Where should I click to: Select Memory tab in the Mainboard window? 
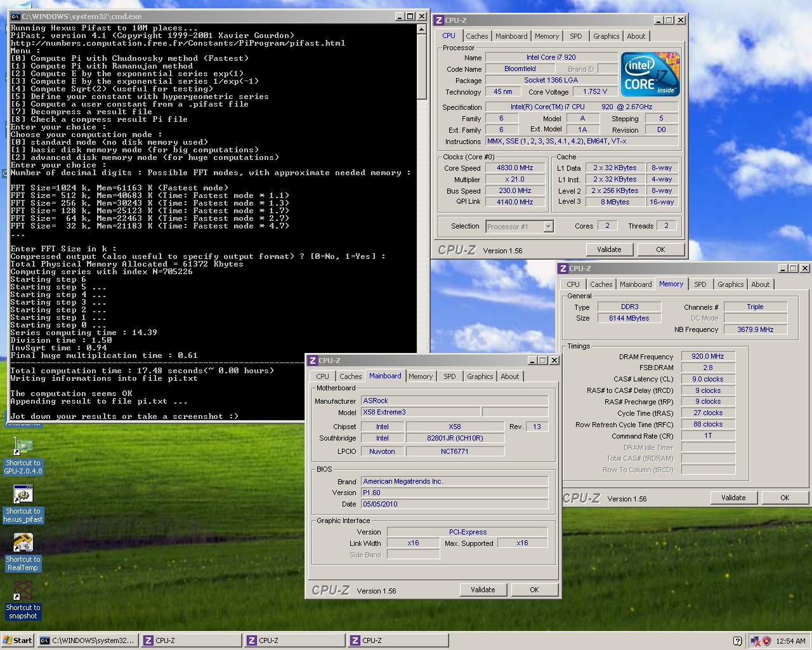pos(421,376)
